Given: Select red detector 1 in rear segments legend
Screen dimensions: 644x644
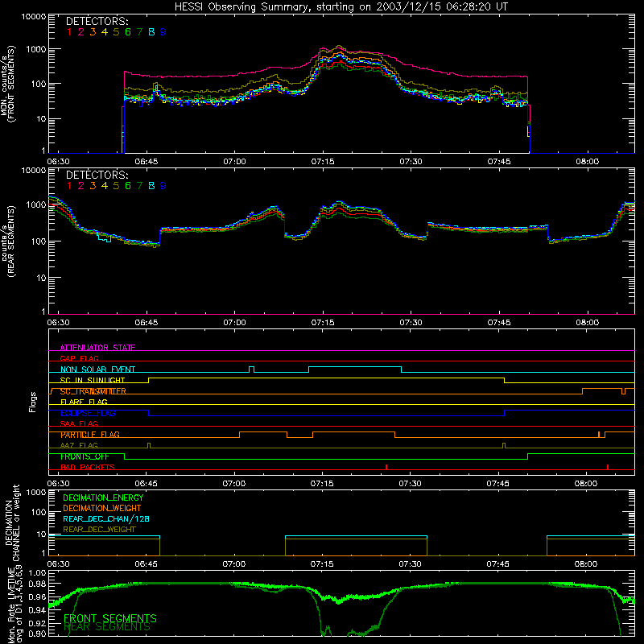Looking at the screenshot, I should [69, 186].
